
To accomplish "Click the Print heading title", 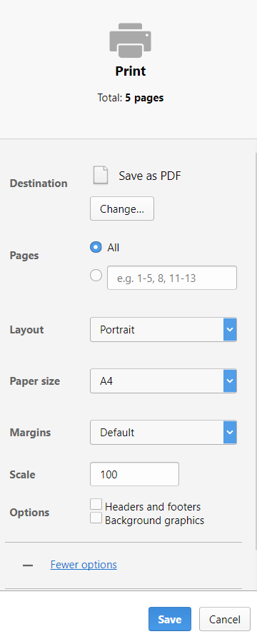I will 131,71.
